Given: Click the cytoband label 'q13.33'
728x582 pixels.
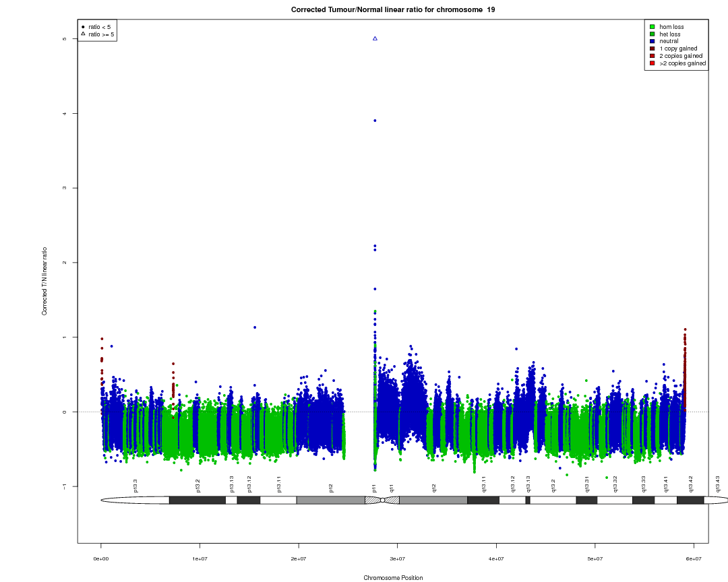Looking at the screenshot, I should (x=644, y=484).
